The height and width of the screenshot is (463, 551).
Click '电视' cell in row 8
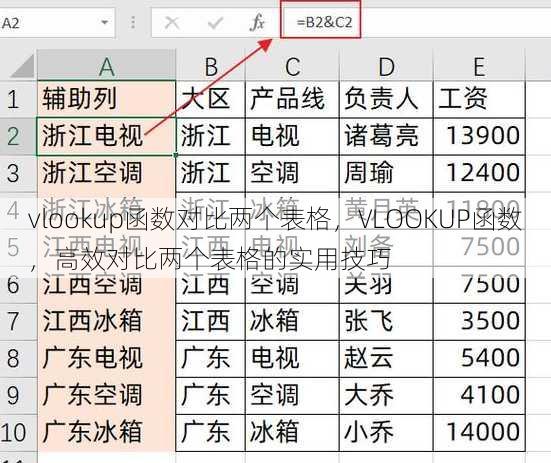point(292,359)
